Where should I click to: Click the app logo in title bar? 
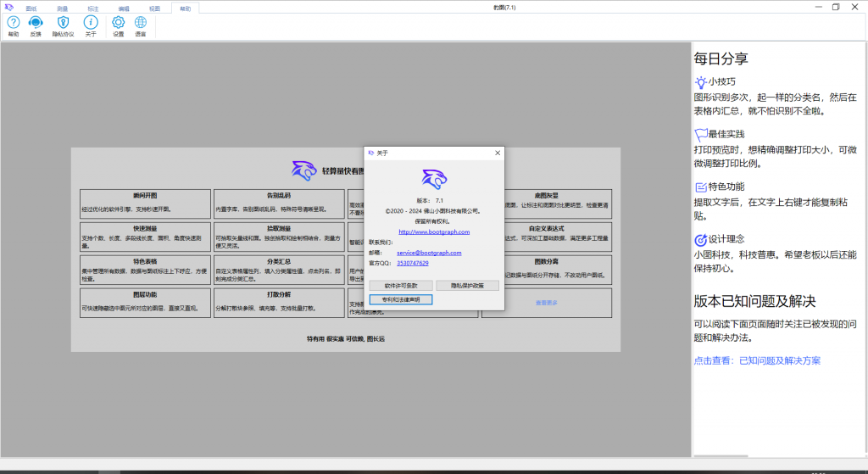click(8, 7)
